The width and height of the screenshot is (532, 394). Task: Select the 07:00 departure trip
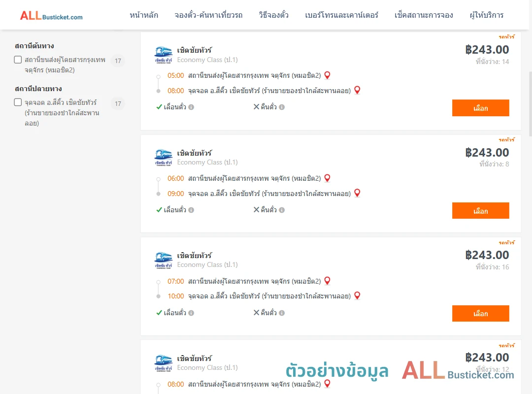[480, 314]
